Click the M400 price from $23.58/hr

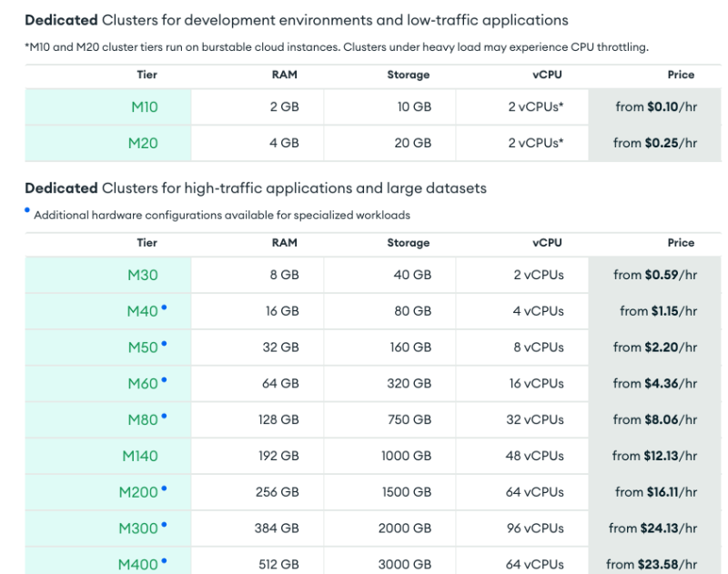(x=652, y=565)
